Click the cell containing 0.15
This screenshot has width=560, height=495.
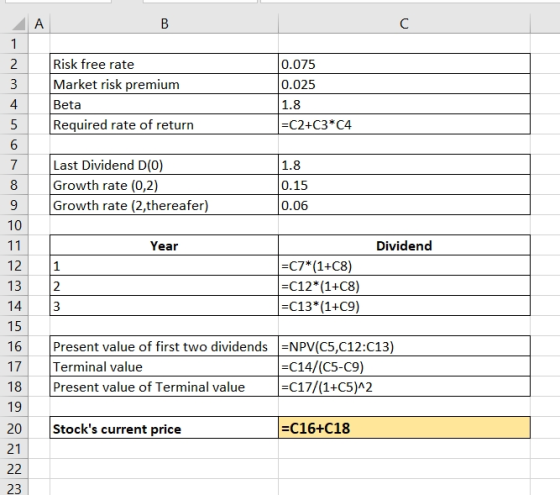coord(404,185)
